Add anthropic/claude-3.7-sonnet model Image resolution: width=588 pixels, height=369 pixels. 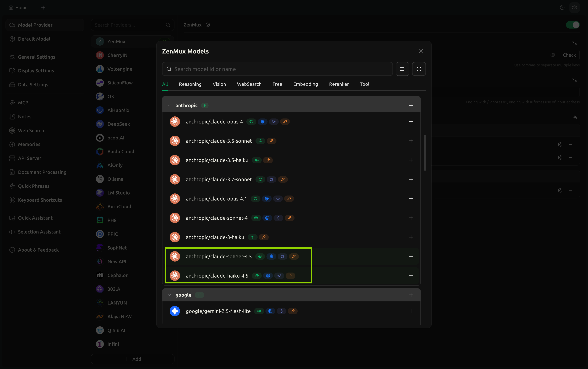[x=411, y=179]
